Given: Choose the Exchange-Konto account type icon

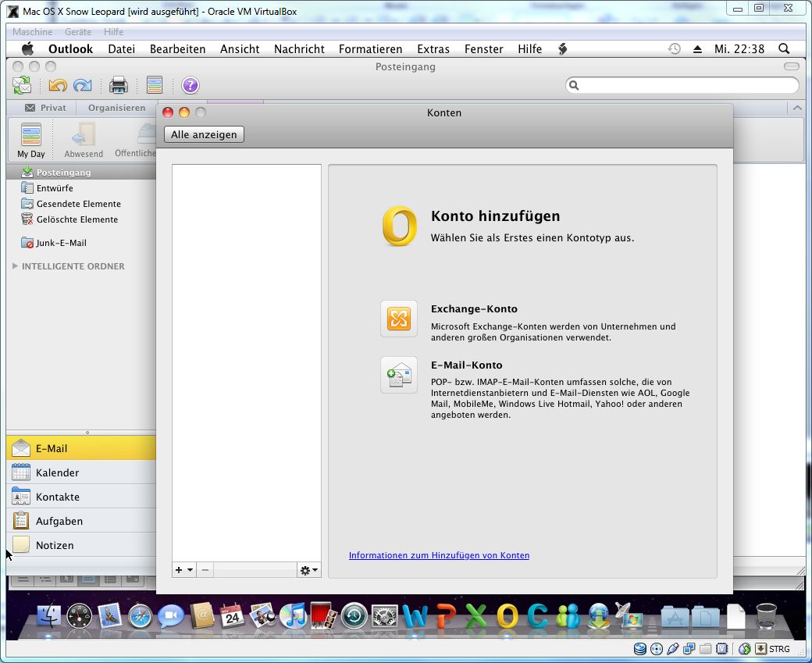Looking at the screenshot, I should click(x=399, y=319).
